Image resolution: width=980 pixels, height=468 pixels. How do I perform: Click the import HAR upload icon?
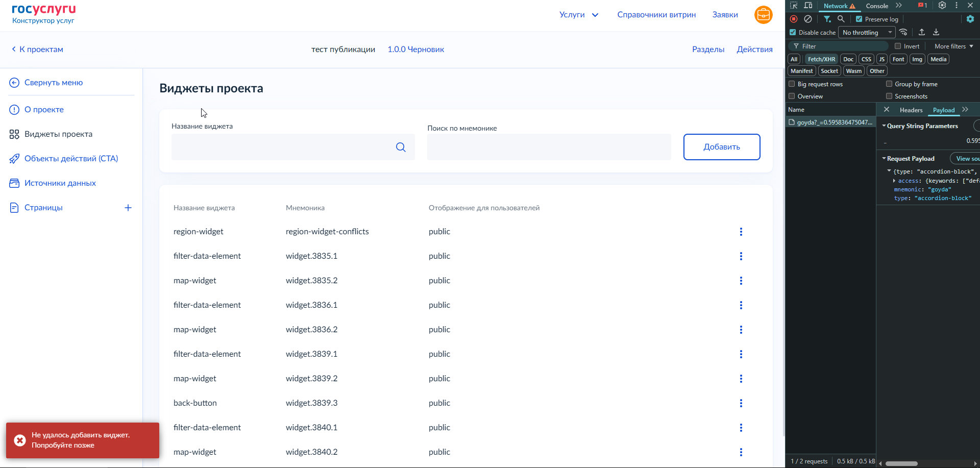pyautogui.click(x=922, y=32)
